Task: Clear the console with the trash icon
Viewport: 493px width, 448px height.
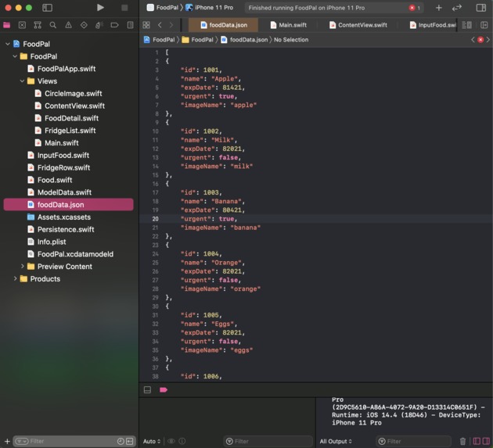Action: [x=462, y=441]
